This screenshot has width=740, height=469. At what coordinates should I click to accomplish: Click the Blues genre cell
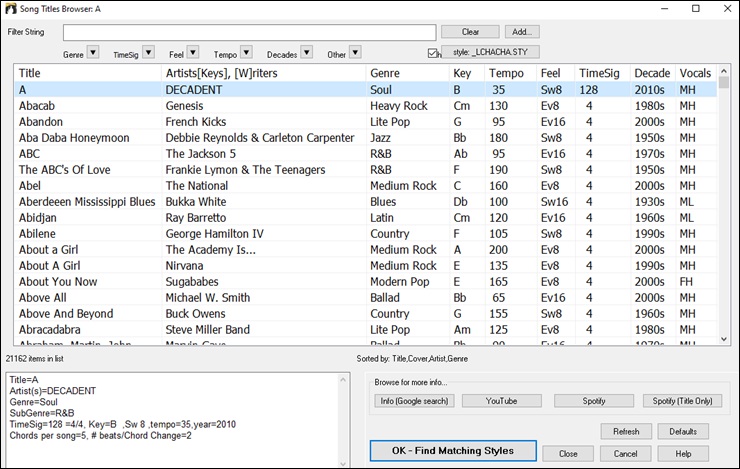[x=383, y=202]
